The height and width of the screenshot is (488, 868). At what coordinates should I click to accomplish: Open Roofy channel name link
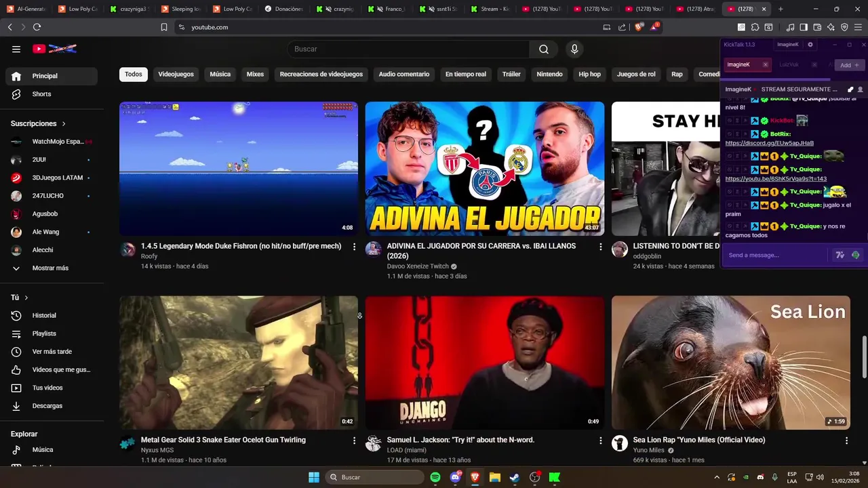tap(149, 257)
